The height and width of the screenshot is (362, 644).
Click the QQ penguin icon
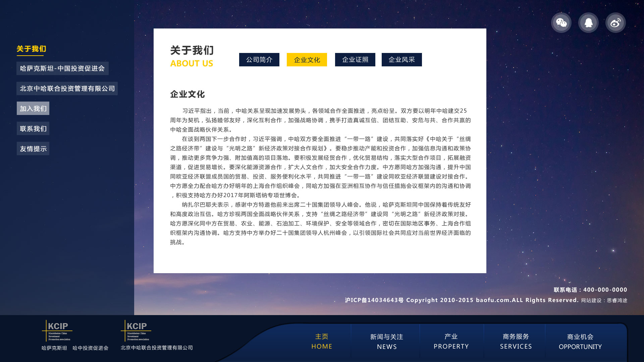click(x=588, y=22)
